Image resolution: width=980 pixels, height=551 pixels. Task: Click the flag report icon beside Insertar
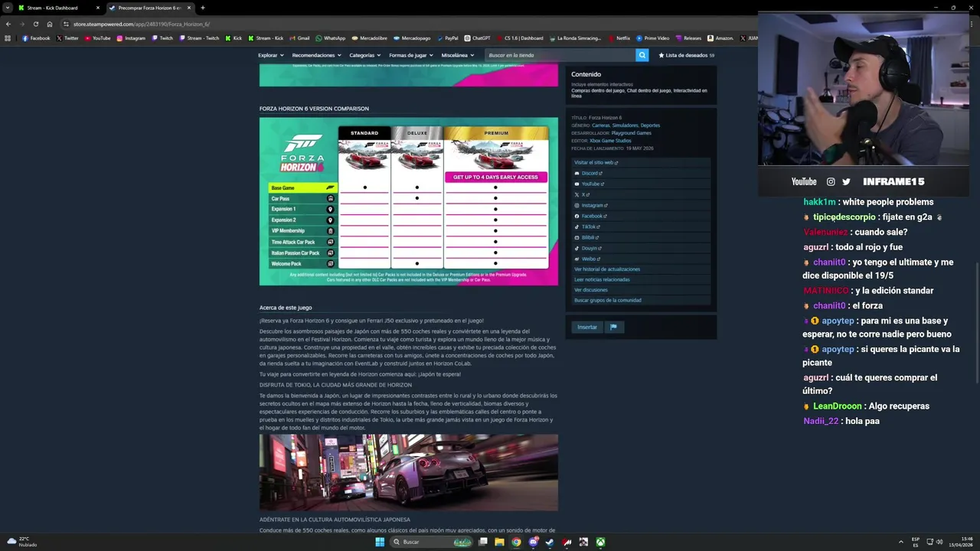click(x=613, y=327)
